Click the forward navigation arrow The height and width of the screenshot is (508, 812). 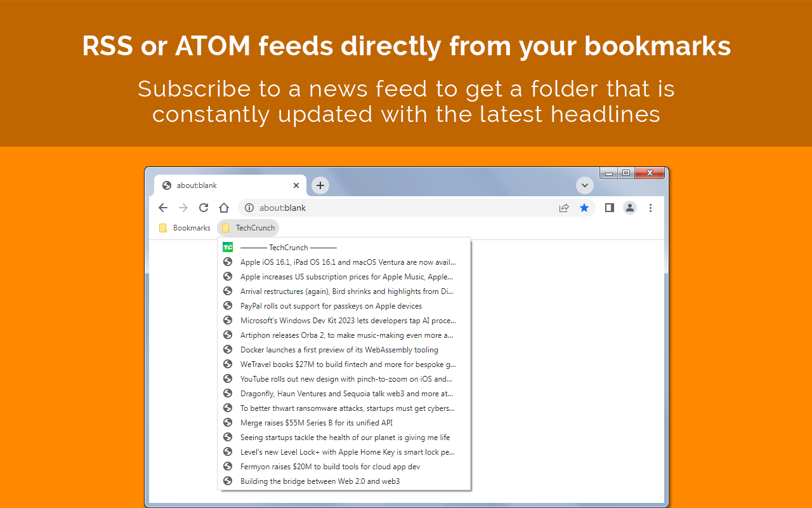click(183, 208)
